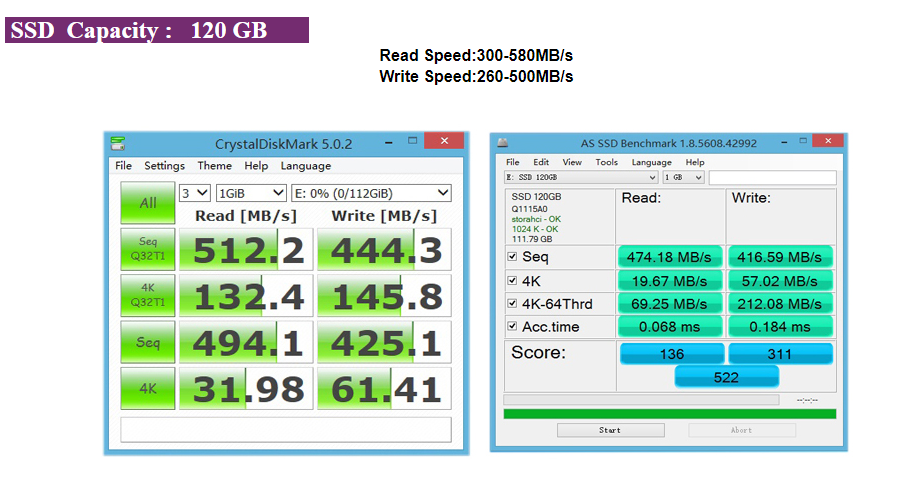Click the write score 311
The height and width of the screenshot is (481, 904).
click(780, 354)
